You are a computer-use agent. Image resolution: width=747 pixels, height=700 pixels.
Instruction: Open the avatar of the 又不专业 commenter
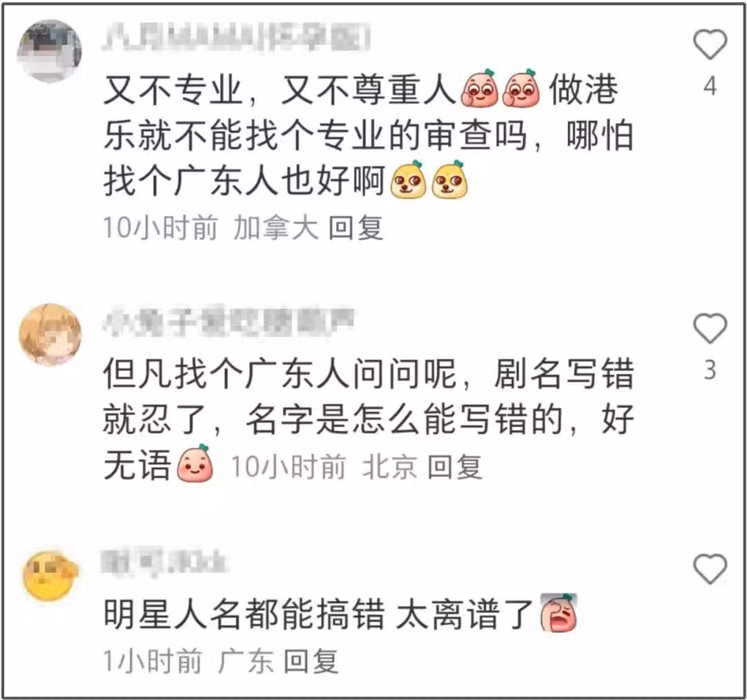tap(49, 50)
